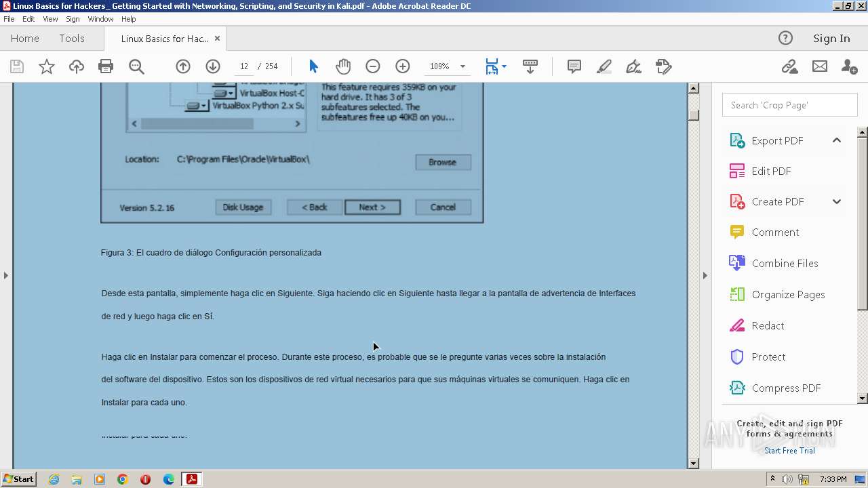The image size is (868, 488).
Task: Go to the previous page arrow
Action: 183,66
